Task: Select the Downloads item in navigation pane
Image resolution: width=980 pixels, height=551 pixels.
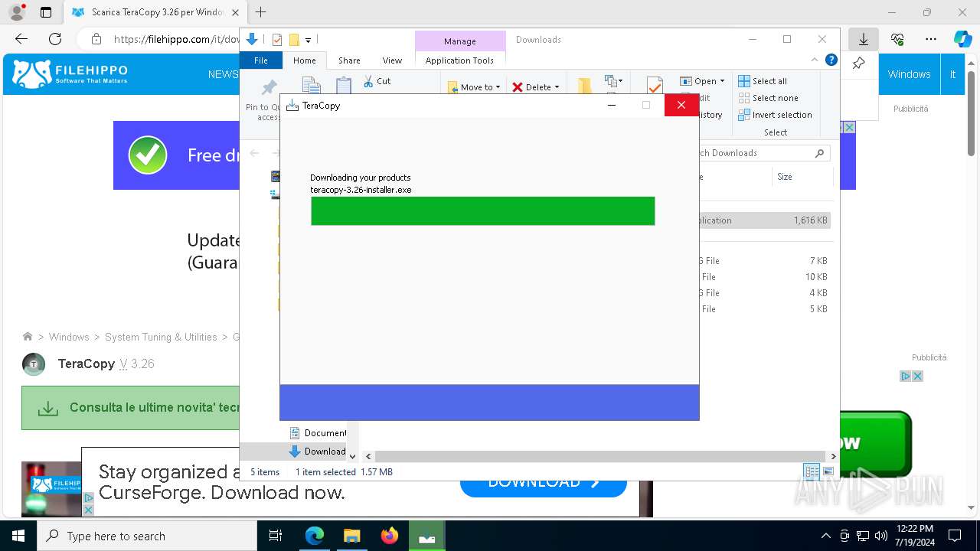Action: [318, 452]
